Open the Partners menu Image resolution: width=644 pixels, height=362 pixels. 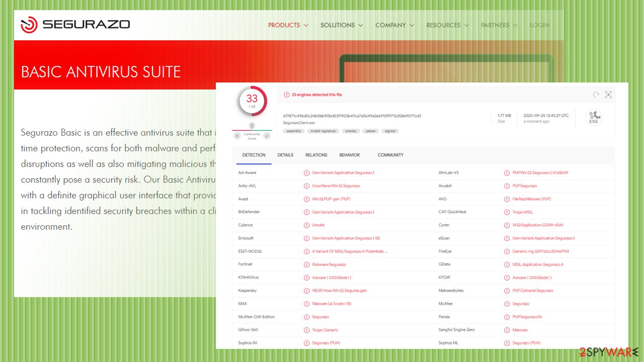coord(495,25)
